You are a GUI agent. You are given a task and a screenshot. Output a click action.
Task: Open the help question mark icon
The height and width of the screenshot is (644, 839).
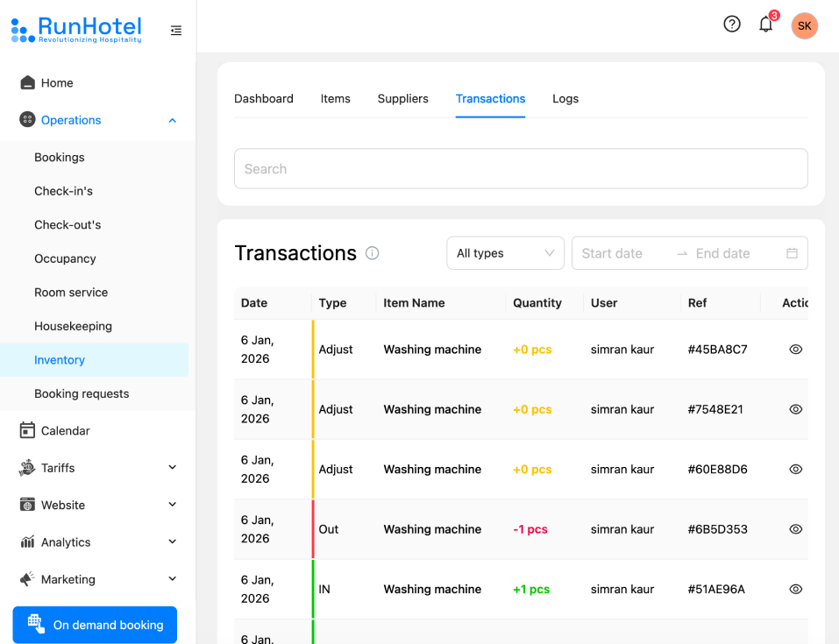[x=732, y=24]
